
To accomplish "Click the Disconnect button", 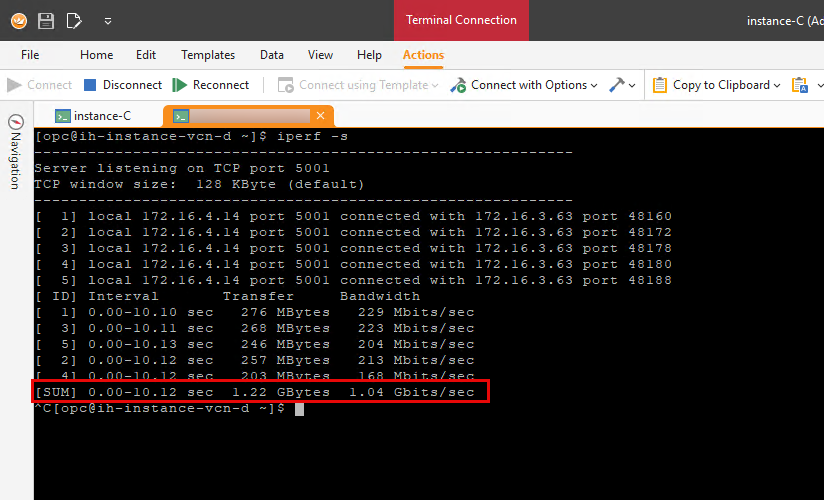I will [122, 85].
